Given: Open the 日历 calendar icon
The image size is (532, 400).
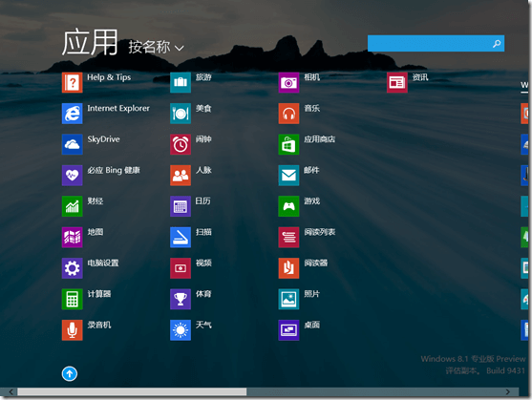Looking at the screenshot, I should (181, 206).
